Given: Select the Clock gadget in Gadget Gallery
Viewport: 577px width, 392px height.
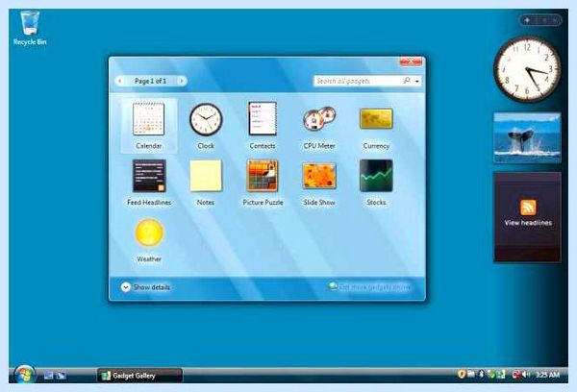Looking at the screenshot, I should (206, 119).
